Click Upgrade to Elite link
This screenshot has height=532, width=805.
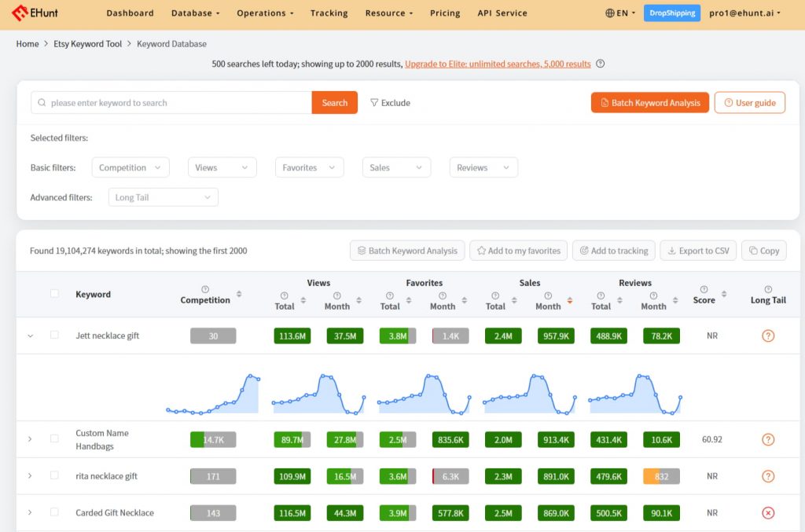pyautogui.click(x=498, y=64)
